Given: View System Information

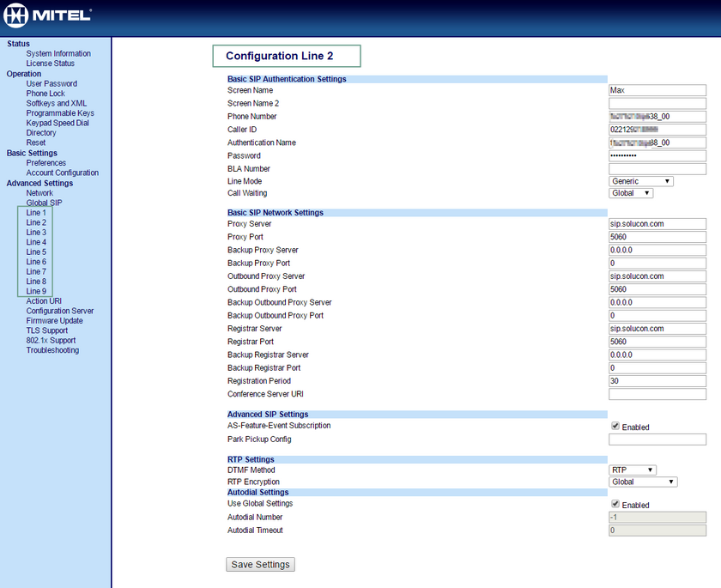Looking at the screenshot, I should [58, 53].
